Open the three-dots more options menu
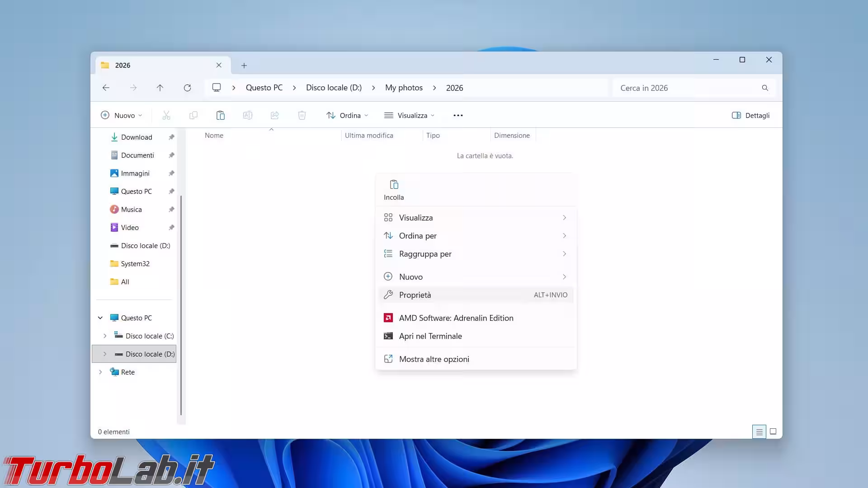Viewport: 868px width, 488px height. coord(458,115)
